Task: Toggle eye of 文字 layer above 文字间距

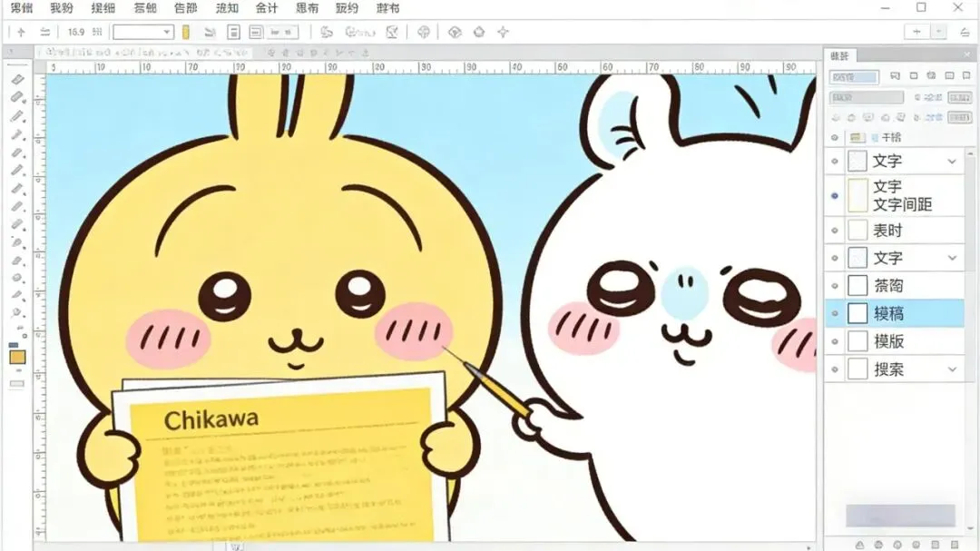Action: (835, 162)
